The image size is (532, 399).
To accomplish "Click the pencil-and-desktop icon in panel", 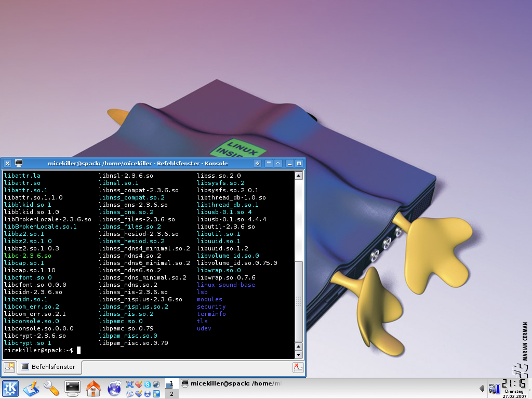I will click(x=31, y=388).
